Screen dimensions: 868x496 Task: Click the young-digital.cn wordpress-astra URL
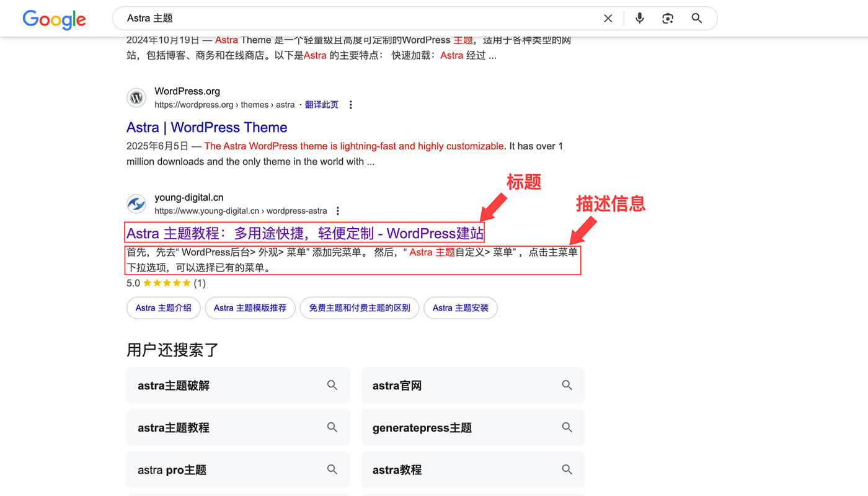(241, 211)
